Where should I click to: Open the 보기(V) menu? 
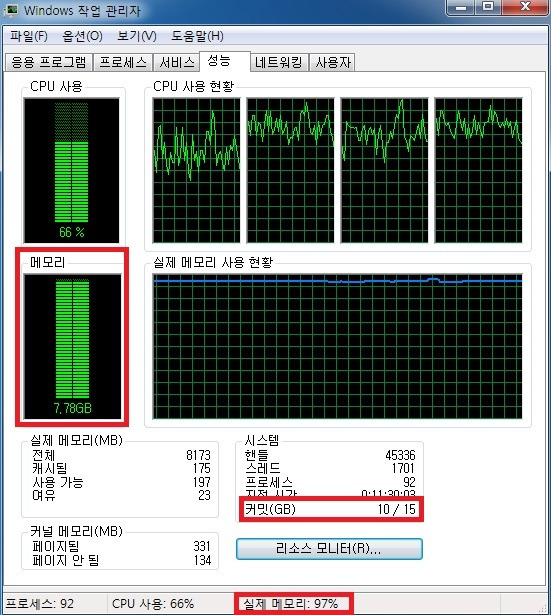(x=137, y=36)
